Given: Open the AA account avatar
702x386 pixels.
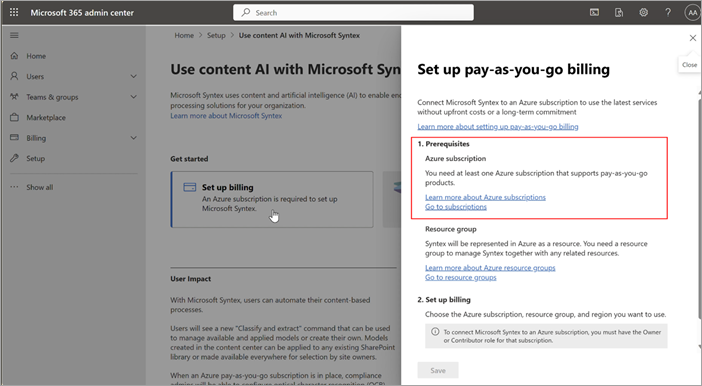Looking at the screenshot, I should pos(692,13).
